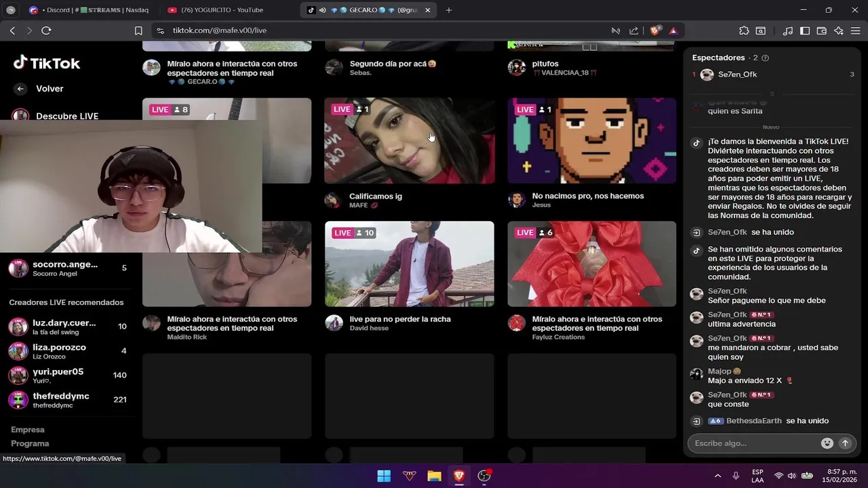Open the emoji picker in chat
The width and height of the screenshot is (868, 488).
(x=827, y=443)
